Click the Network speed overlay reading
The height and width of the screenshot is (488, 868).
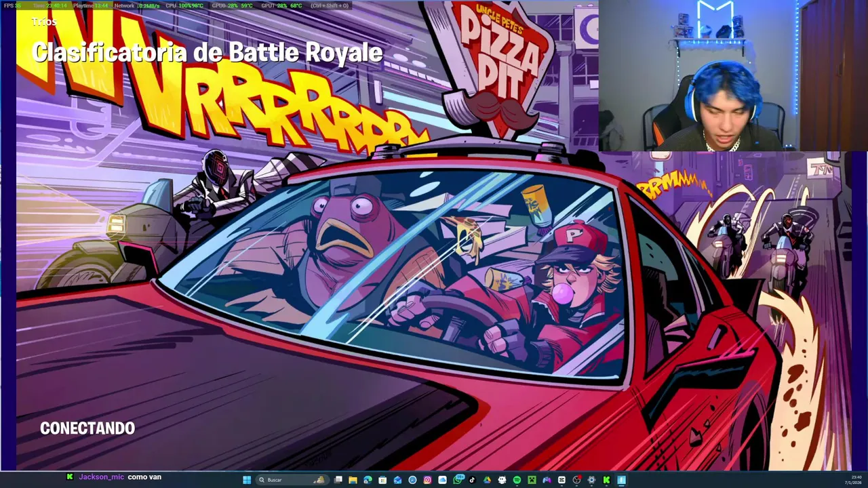pyautogui.click(x=137, y=5)
